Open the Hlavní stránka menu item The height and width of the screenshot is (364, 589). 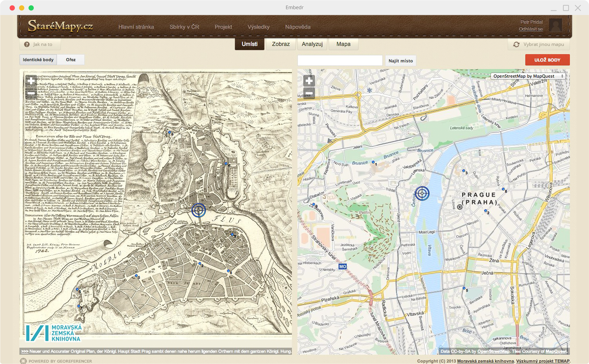point(136,27)
